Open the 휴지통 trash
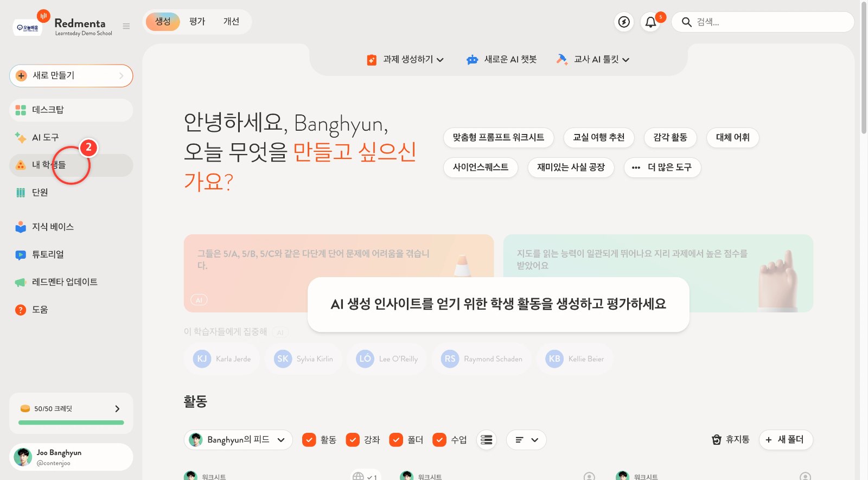Image resolution: width=868 pixels, height=480 pixels. (x=730, y=439)
